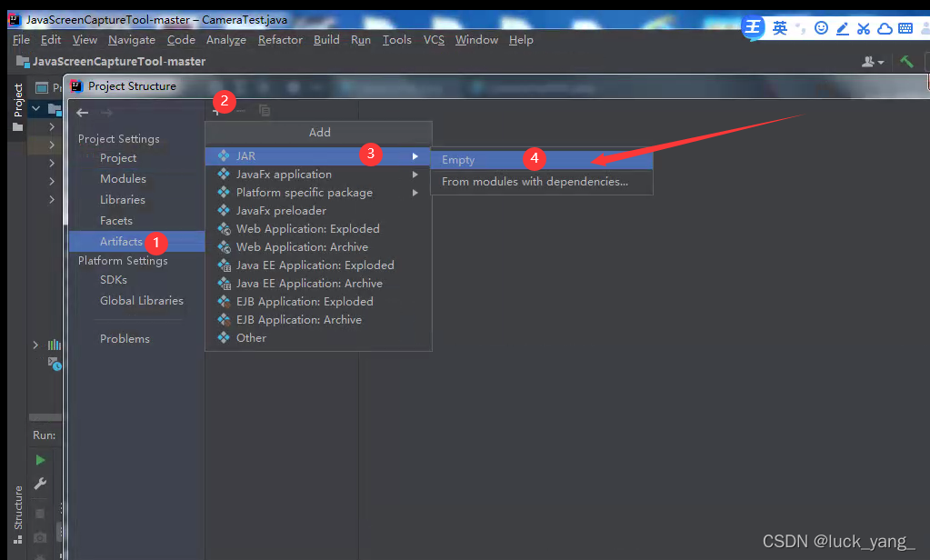Open the Run menu
This screenshot has height=560, width=930.
[x=361, y=40]
